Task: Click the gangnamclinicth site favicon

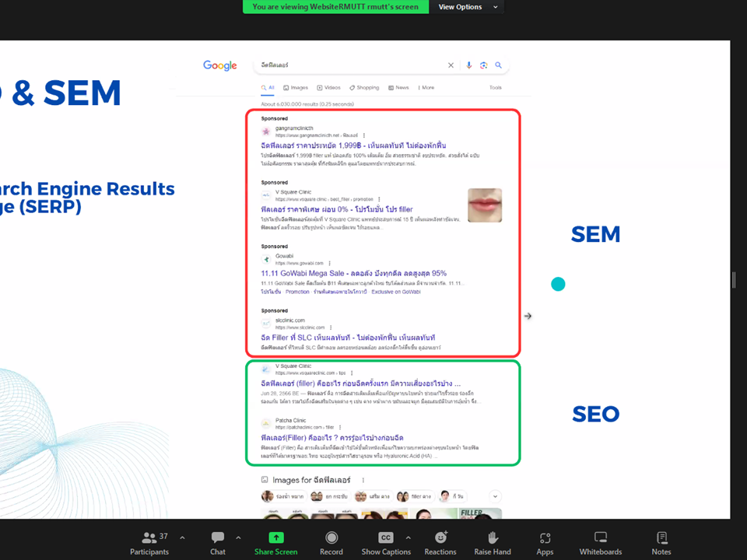Action: pyautogui.click(x=266, y=132)
